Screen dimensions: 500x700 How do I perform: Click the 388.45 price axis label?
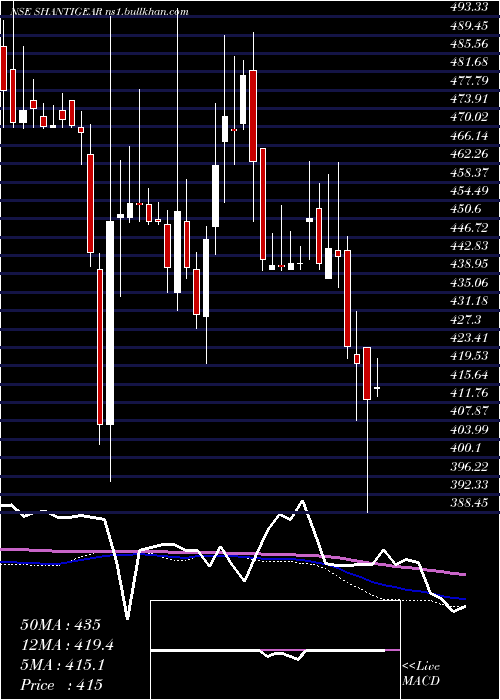(x=468, y=503)
